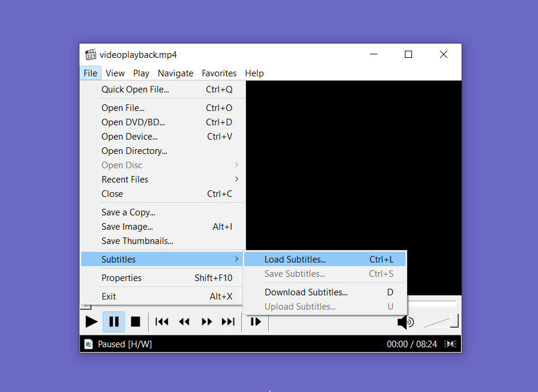Start playback with the Play button
Viewport: 538px width, 392px height.
pyautogui.click(x=91, y=322)
